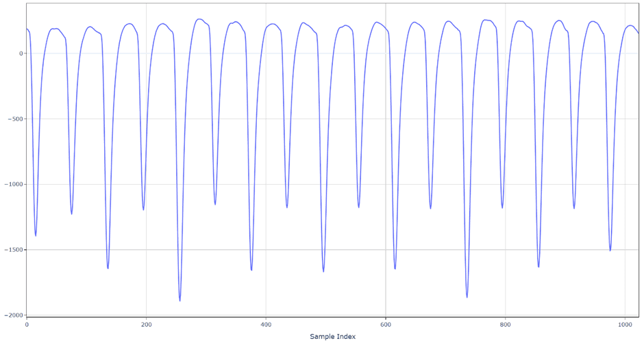Click the y-axis tick label −500

click(14, 119)
